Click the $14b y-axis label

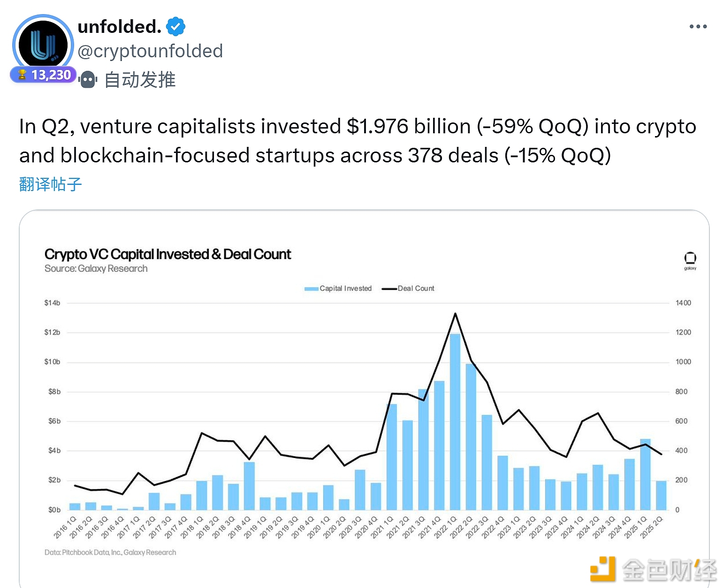[52, 303]
